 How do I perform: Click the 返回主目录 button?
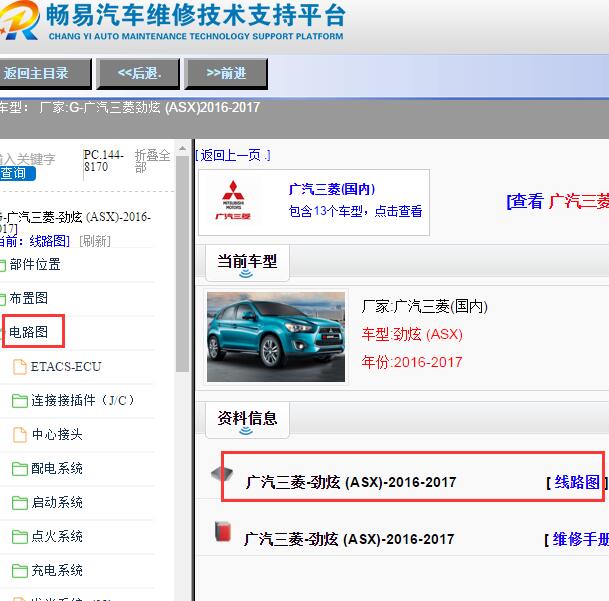(45, 74)
